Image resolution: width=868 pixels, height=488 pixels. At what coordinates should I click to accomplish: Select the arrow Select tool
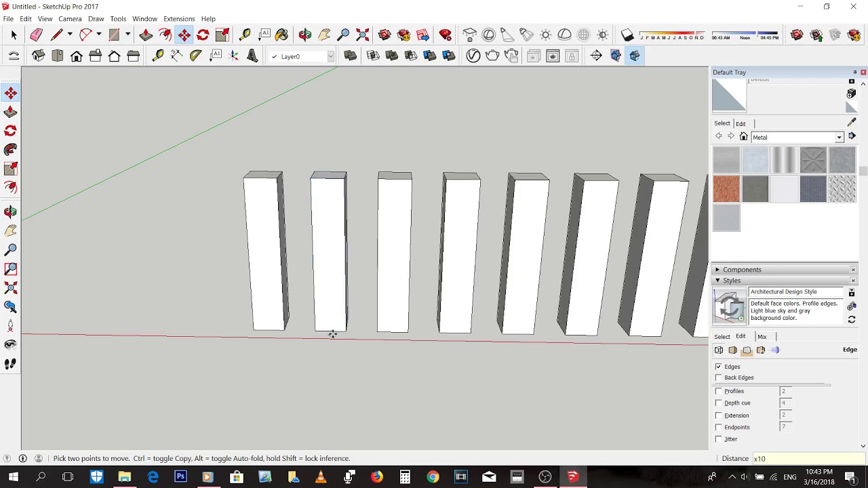click(x=14, y=35)
